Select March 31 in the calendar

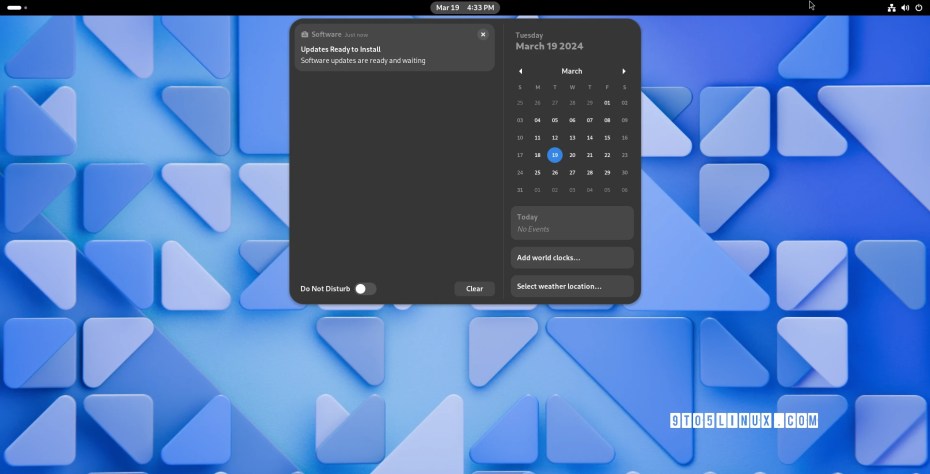[x=520, y=190]
